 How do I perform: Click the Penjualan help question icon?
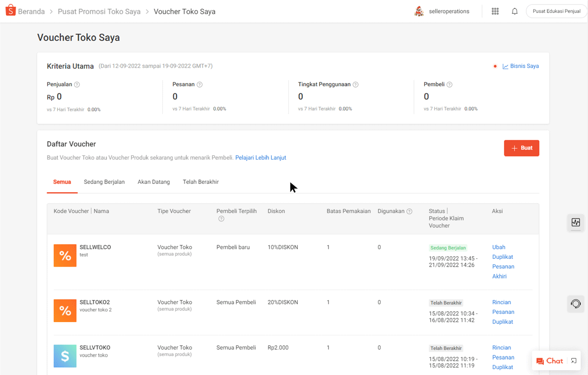[77, 84]
